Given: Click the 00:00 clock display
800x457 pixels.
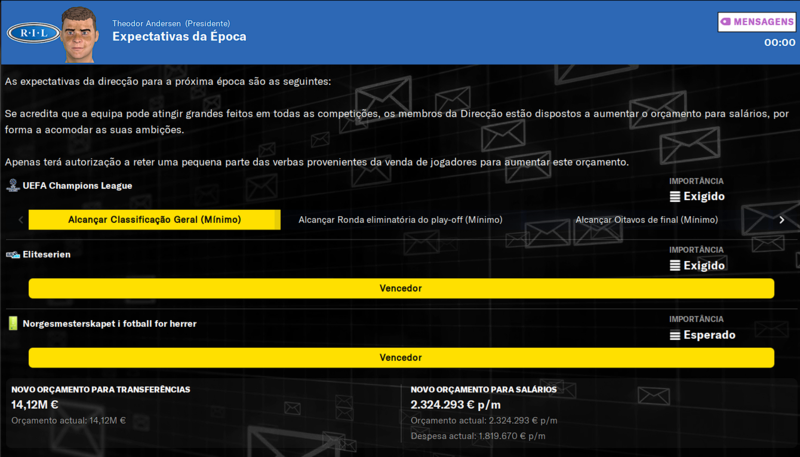Looking at the screenshot, I should click(x=780, y=43).
